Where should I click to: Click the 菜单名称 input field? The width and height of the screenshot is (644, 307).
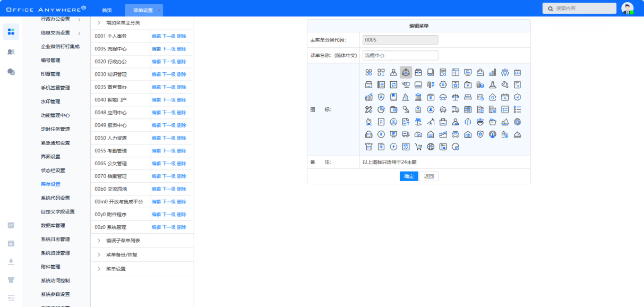400,55
